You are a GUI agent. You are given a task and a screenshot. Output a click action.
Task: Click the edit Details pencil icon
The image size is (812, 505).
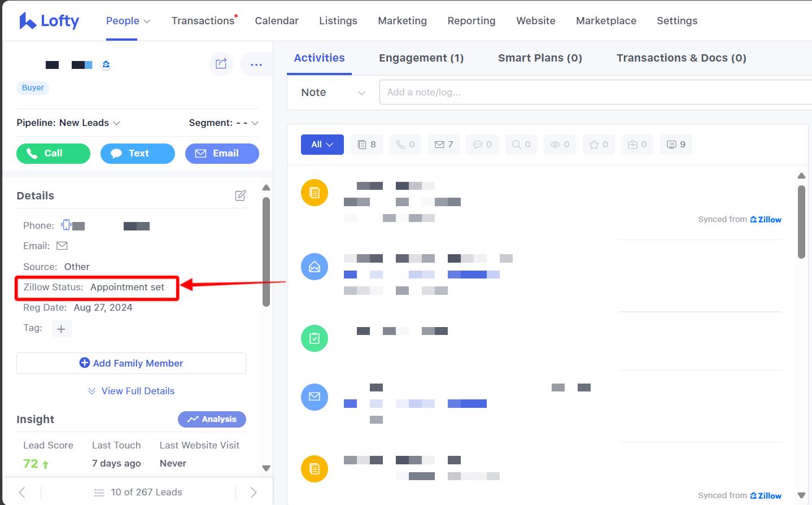240,195
